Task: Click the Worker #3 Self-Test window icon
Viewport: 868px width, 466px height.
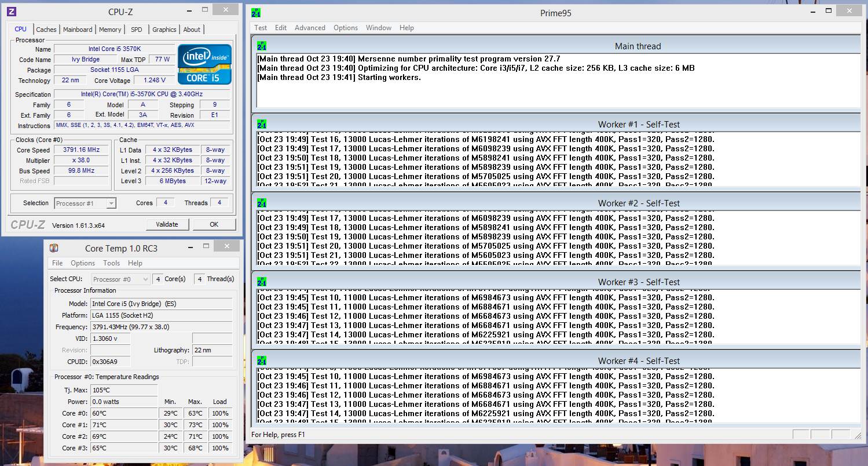Action: (x=262, y=282)
